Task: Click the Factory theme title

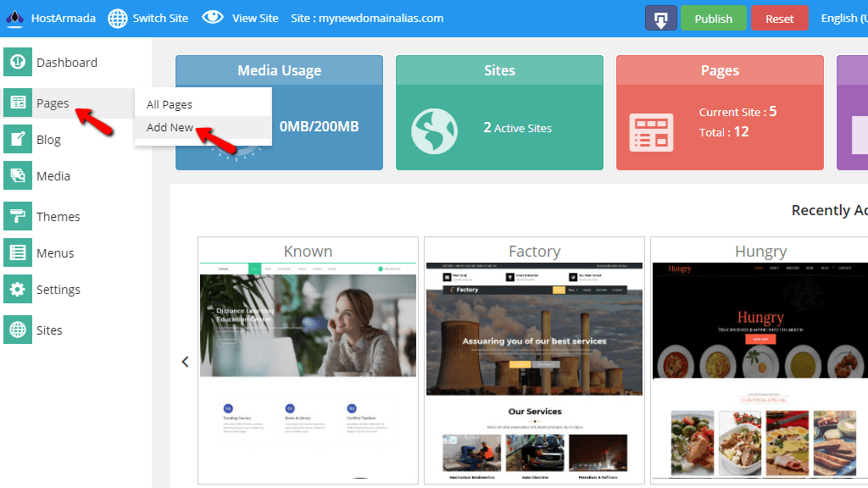Action: click(x=534, y=251)
